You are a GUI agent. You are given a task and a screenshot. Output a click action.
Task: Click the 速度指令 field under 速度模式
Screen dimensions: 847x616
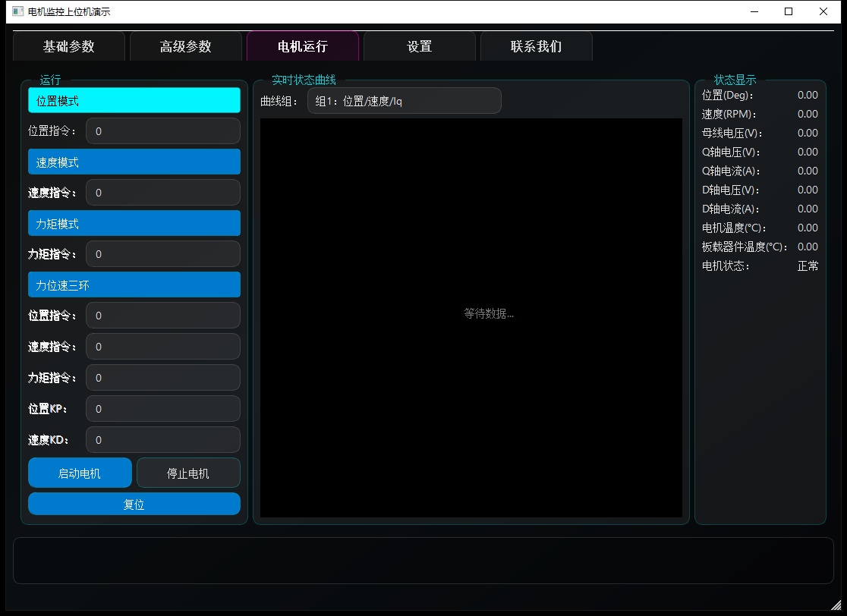163,193
